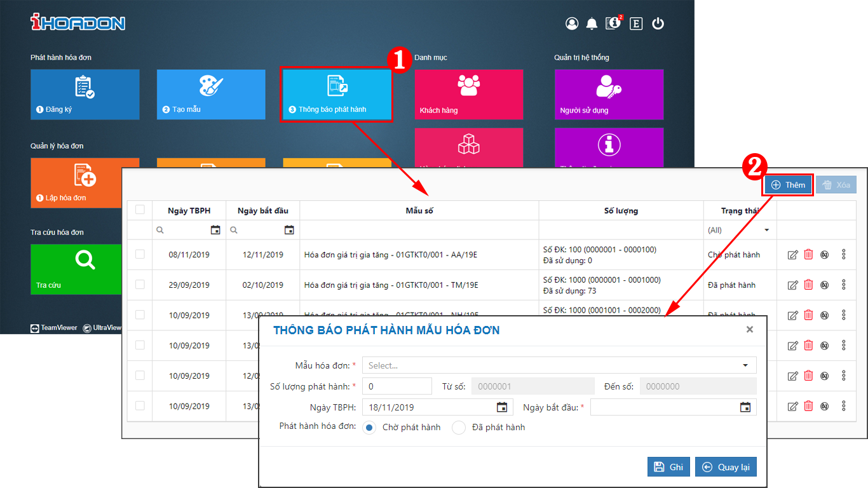Open the notifications bell icon
This screenshot has height=488, width=868.
pyautogui.click(x=592, y=24)
